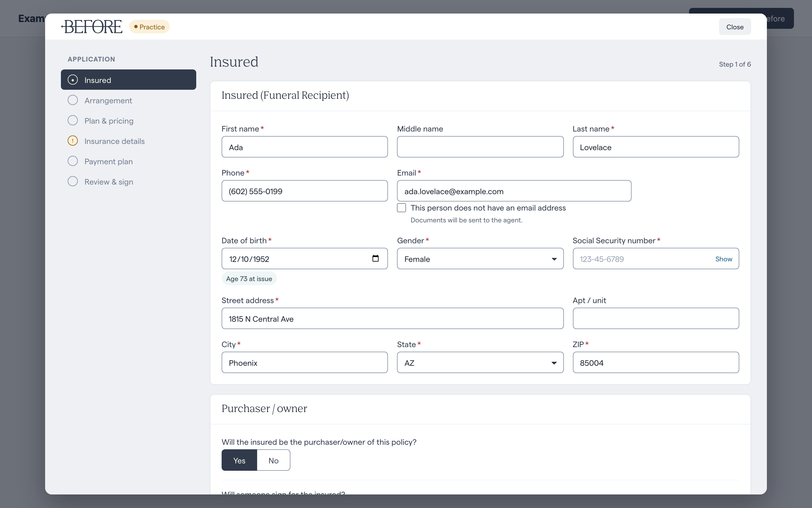Open the State dropdown showing AZ
The width and height of the screenshot is (812, 508).
point(480,363)
